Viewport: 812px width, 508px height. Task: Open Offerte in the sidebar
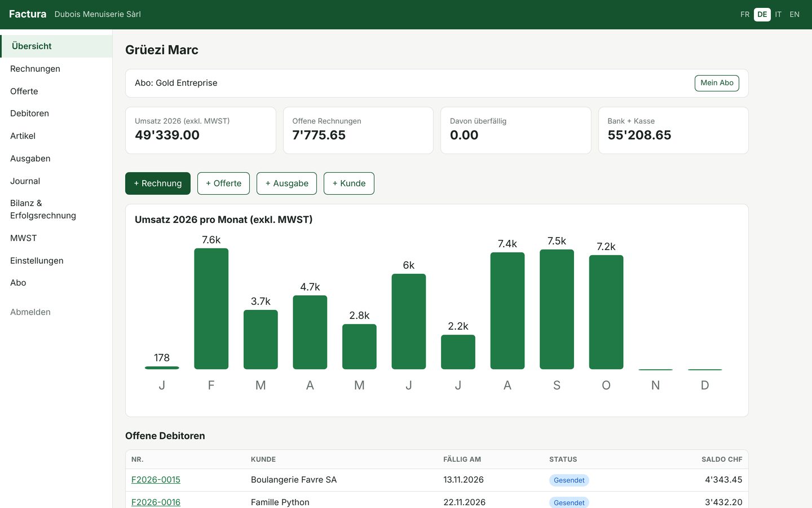[56, 91]
